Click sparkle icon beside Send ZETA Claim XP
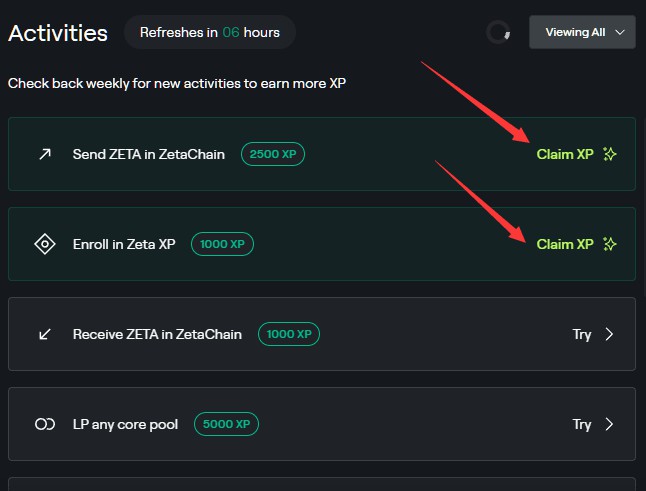The image size is (646, 491). coord(609,154)
